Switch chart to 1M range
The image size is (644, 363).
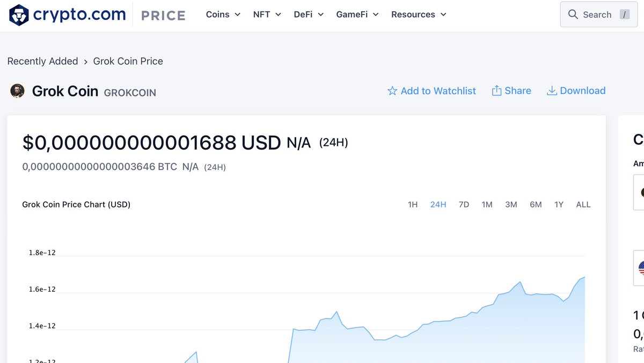click(x=487, y=204)
